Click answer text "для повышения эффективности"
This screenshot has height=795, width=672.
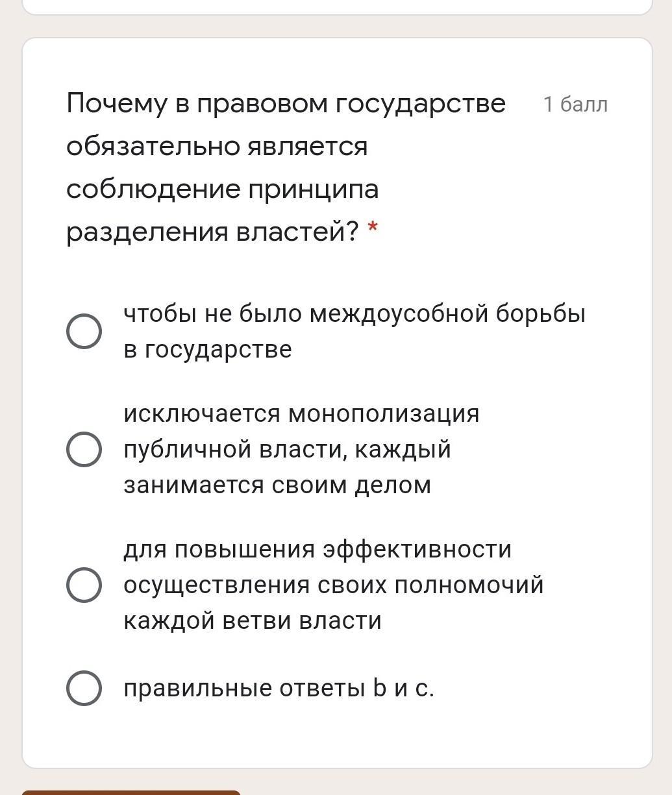[317, 550]
